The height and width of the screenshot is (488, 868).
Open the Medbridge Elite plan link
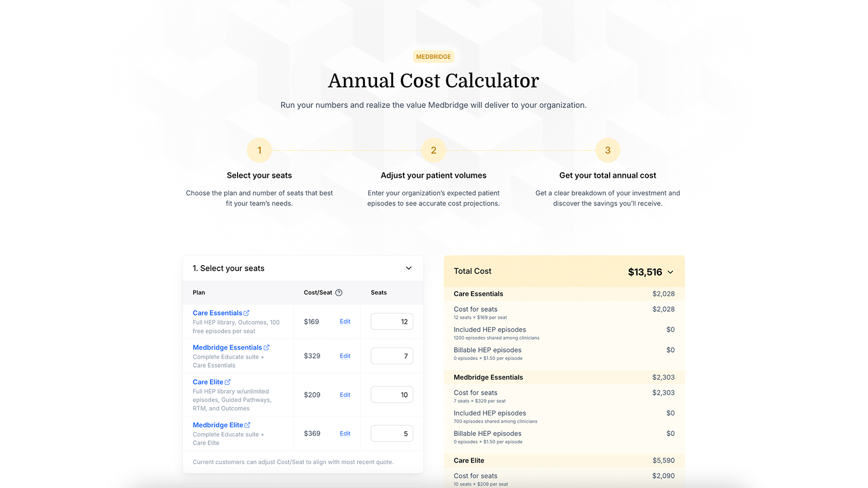(218, 425)
